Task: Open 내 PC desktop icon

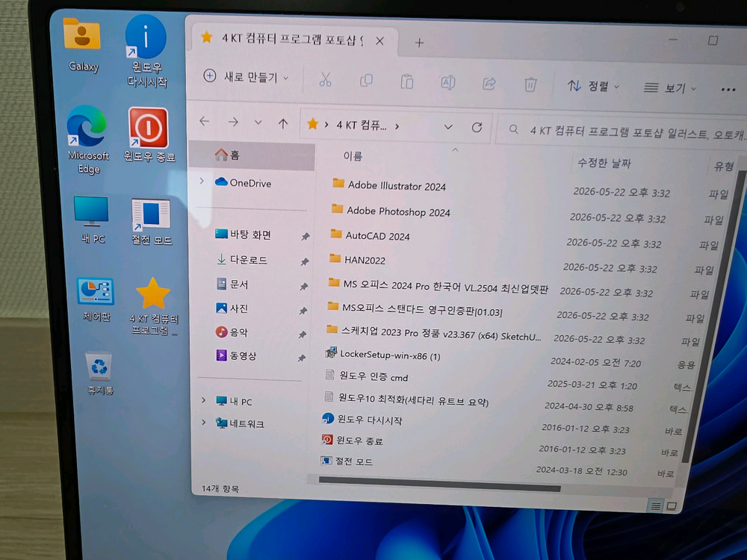Action: (92, 220)
